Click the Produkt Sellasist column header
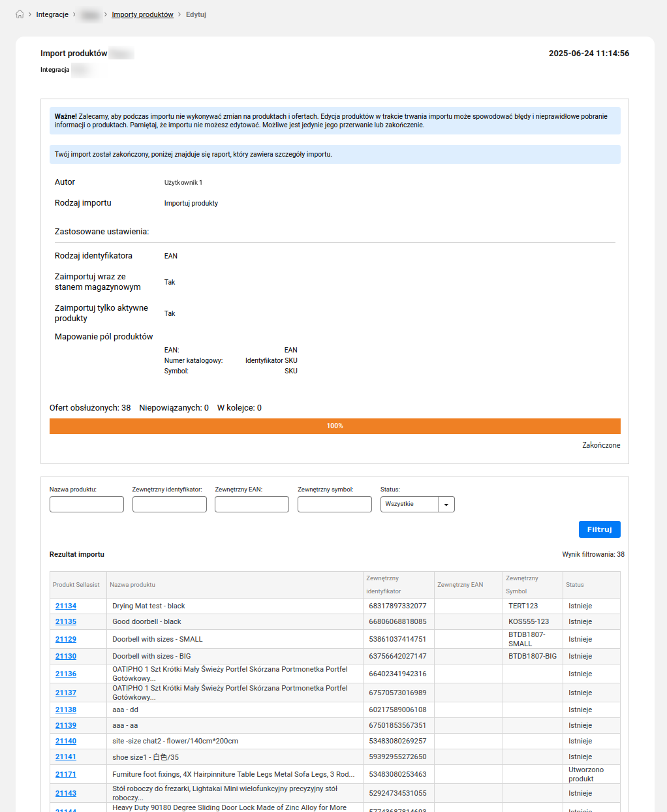Image resolution: width=667 pixels, height=812 pixels. coord(76,585)
